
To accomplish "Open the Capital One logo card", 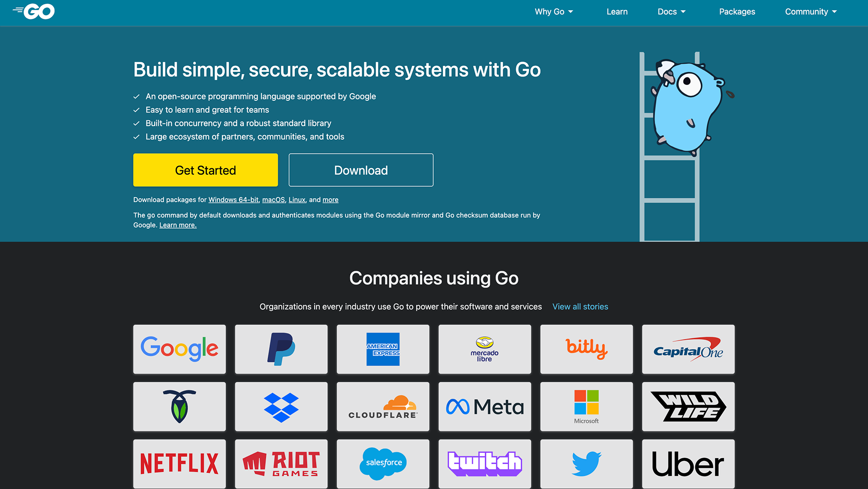I will (688, 349).
